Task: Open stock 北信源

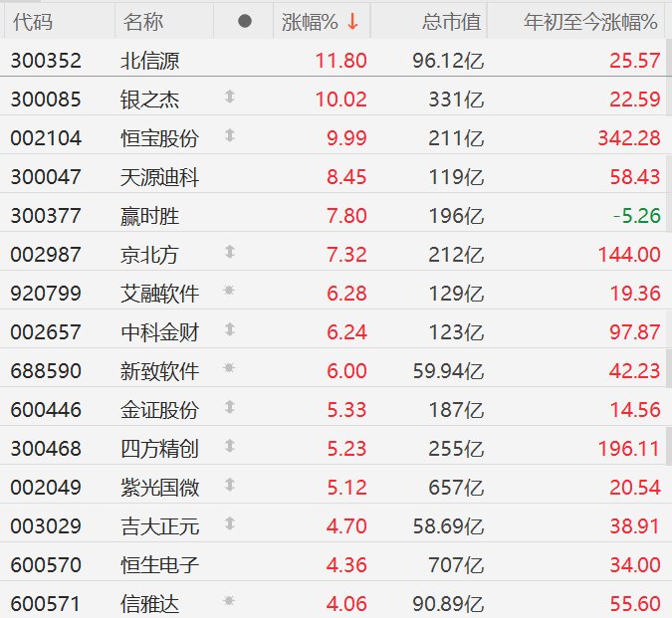Action: [x=149, y=61]
